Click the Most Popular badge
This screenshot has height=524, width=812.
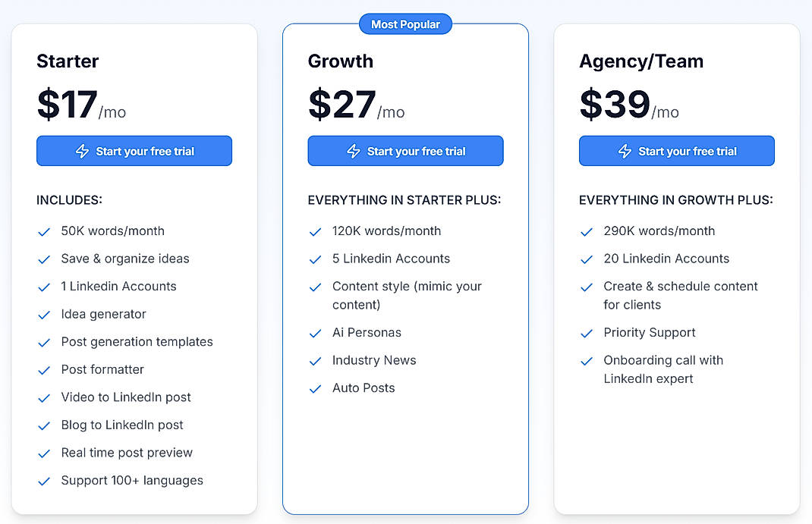(405, 24)
